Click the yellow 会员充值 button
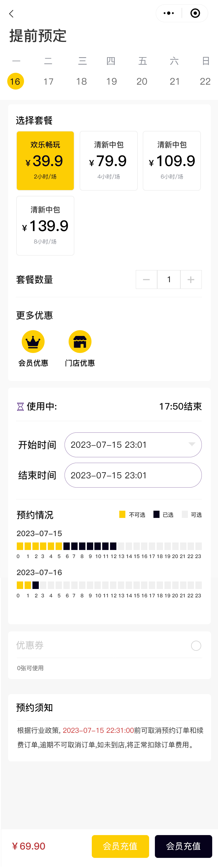 120,846
